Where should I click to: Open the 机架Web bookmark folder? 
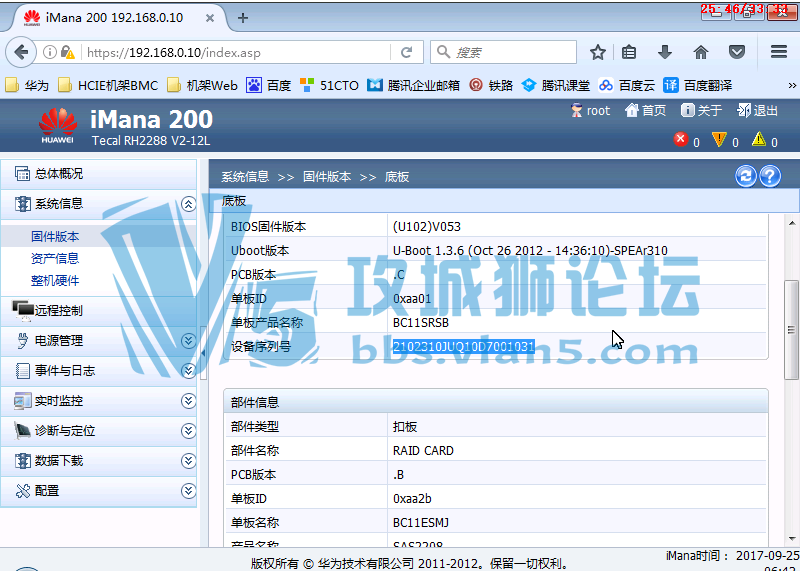pos(202,85)
